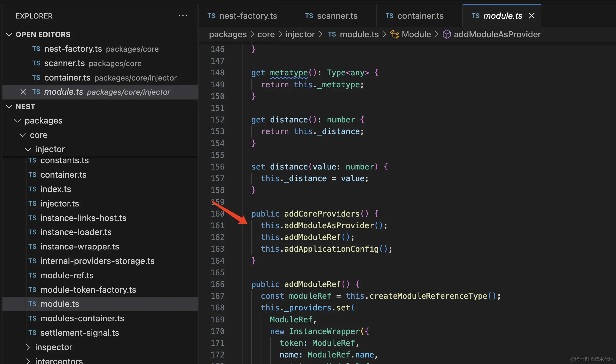Screen dimensions: 616x364
Task: Click _distance on line 153
Action: pos(339,131)
